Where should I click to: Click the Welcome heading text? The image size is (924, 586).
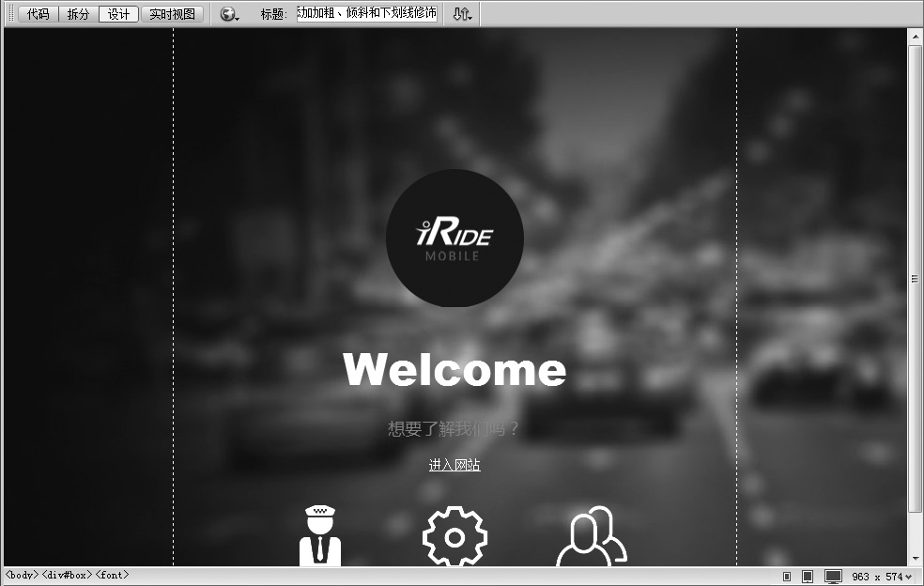(x=454, y=370)
